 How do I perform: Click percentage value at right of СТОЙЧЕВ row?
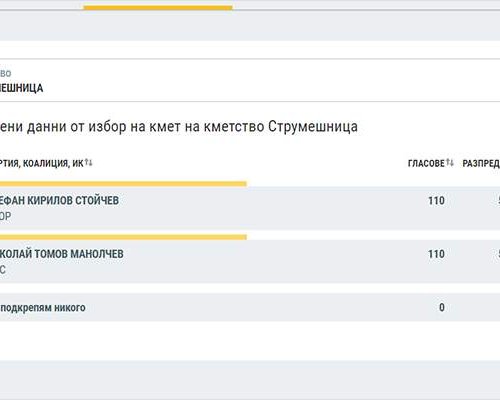pyautogui.click(x=499, y=201)
